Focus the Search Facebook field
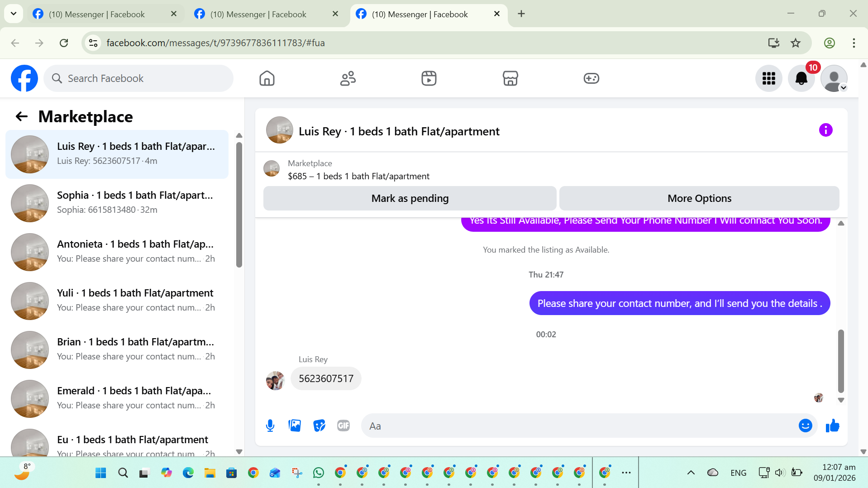868x488 pixels. pos(138,78)
